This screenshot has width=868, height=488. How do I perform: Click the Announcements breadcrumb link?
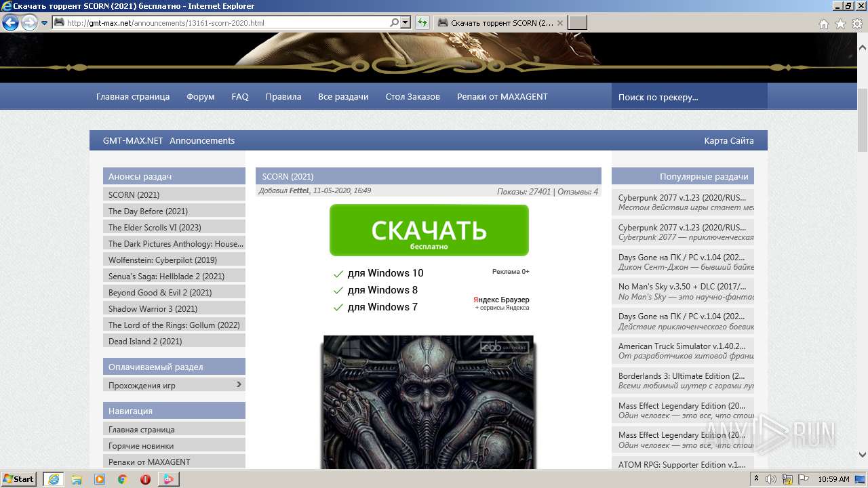click(x=202, y=140)
